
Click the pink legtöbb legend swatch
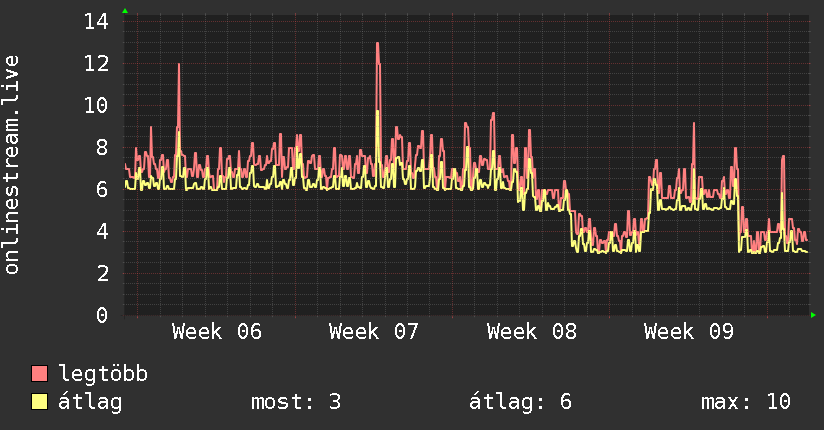point(39,373)
